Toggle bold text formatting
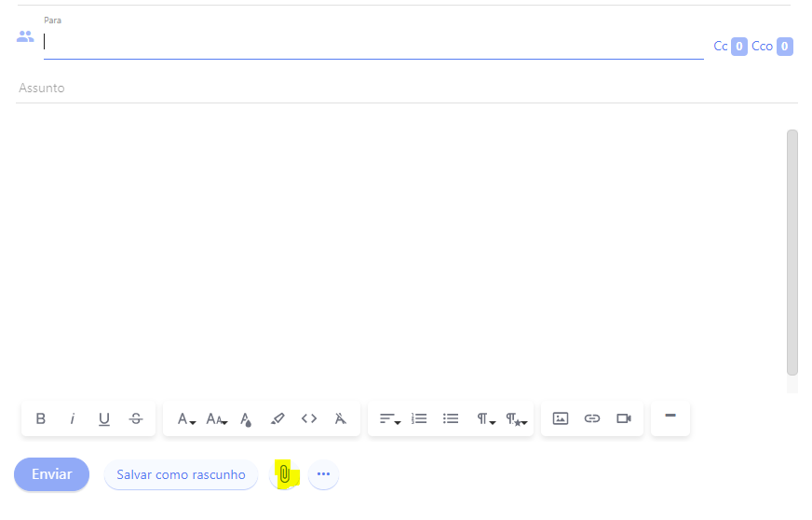Screen dimensions: 812x520 (x=41, y=419)
